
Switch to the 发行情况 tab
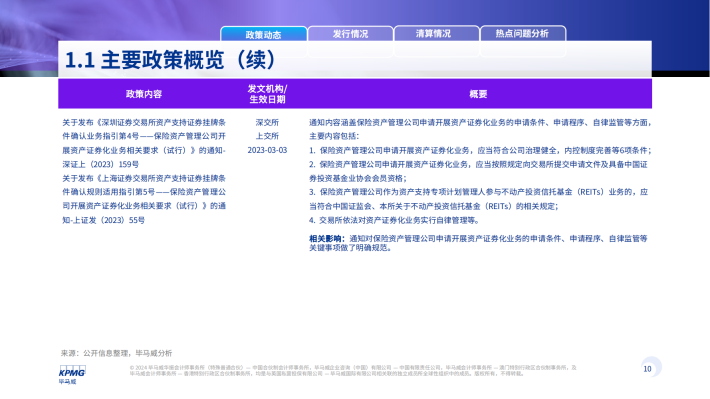coord(350,34)
